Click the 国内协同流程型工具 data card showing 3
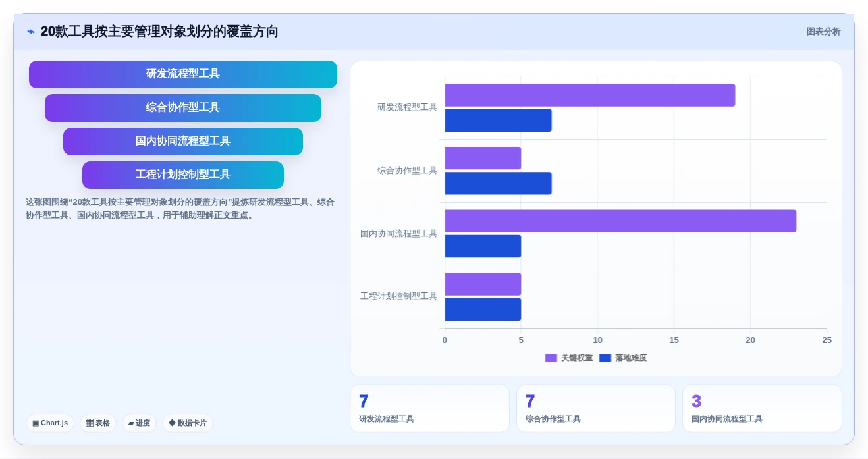The image size is (868, 459). (x=762, y=408)
